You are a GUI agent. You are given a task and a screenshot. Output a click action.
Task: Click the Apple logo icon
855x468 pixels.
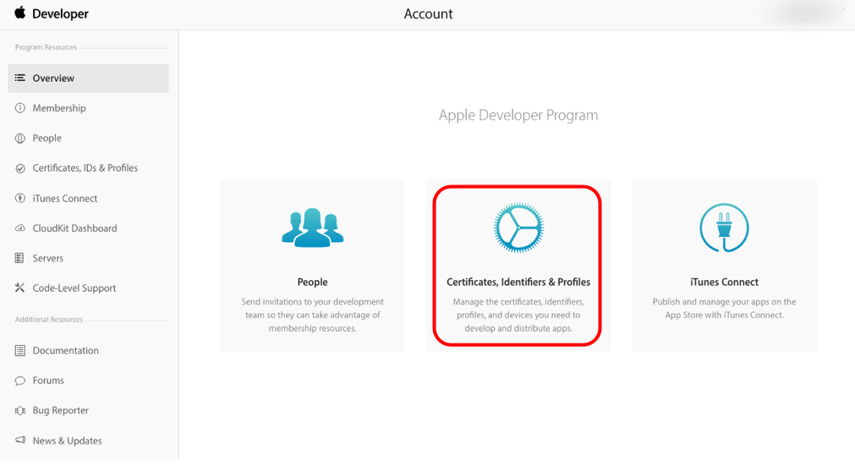click(20, 13)
